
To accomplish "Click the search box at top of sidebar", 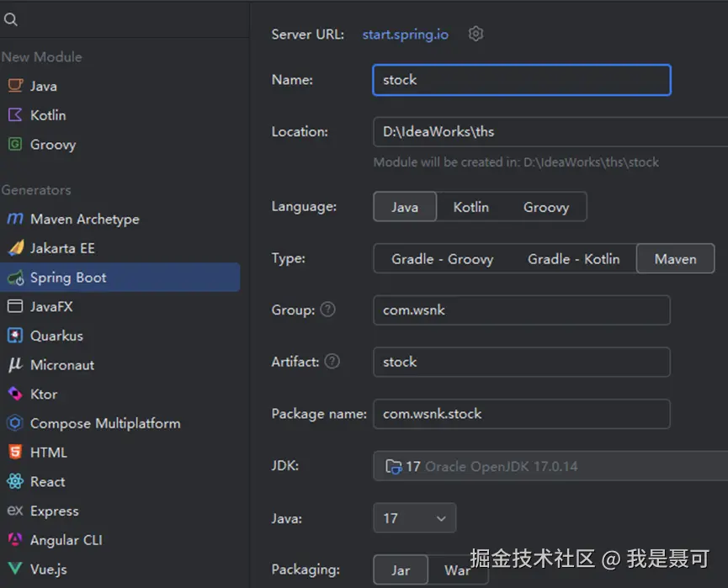I will [x=125, y=19].
